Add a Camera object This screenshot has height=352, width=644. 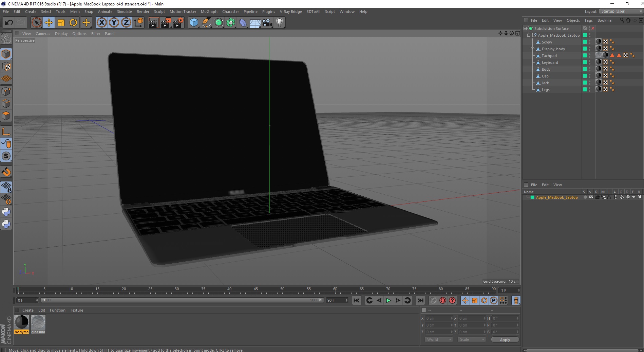click(267, 23)
